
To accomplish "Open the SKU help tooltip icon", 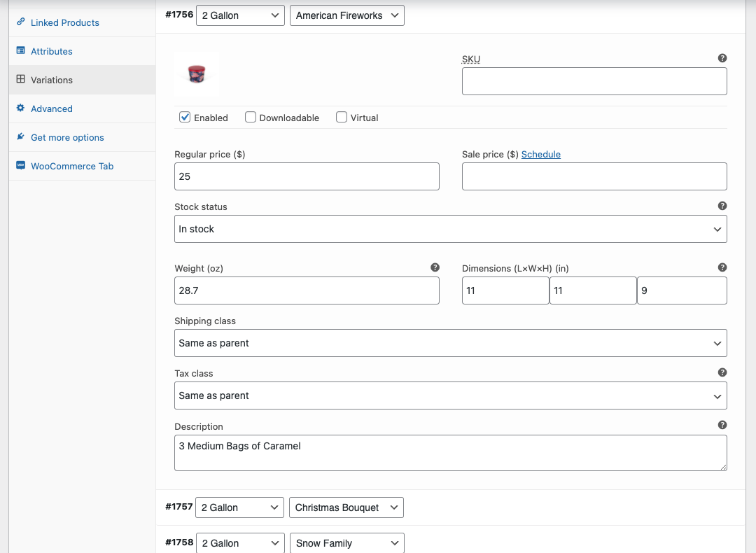I will (x=722, y=58).
